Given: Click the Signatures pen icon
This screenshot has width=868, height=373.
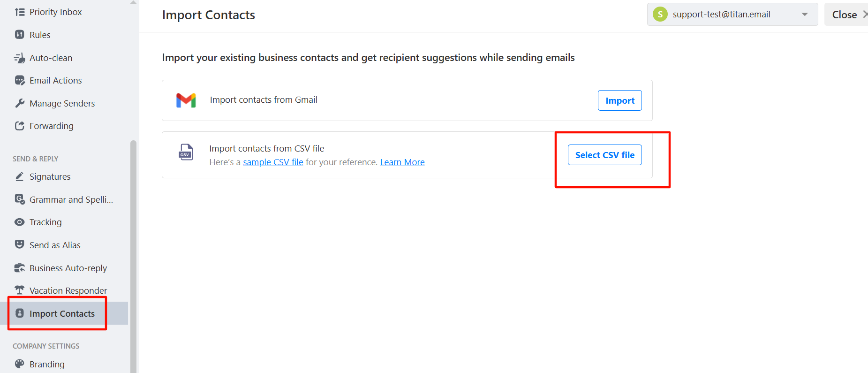Looking at the screenshot, I should 20,176.
